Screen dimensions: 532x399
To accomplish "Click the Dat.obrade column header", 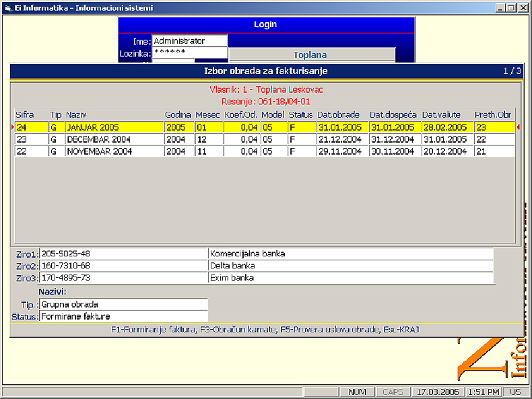I will point(338,115).
